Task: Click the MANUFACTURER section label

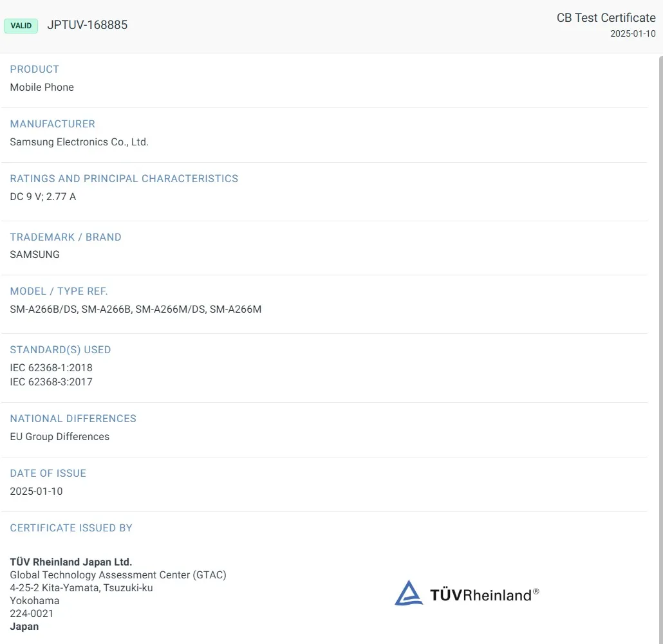Action: click(52, 124)
